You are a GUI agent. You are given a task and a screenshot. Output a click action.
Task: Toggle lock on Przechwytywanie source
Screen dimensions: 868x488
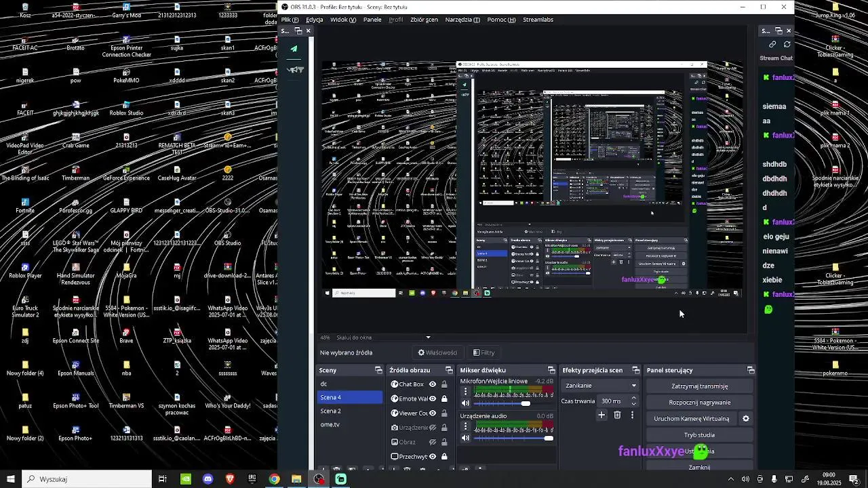coord(444,456)
